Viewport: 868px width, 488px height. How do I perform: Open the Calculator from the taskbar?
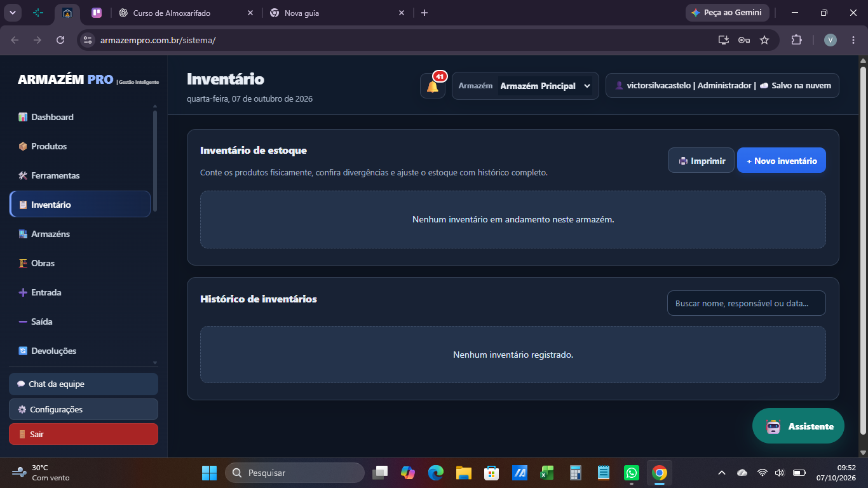[576, 473]
